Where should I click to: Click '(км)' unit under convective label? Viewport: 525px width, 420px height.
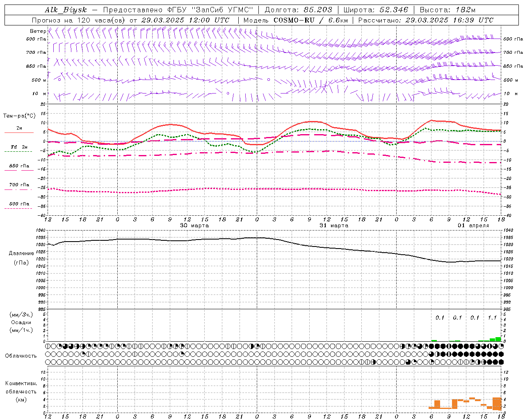click(21, 399)
